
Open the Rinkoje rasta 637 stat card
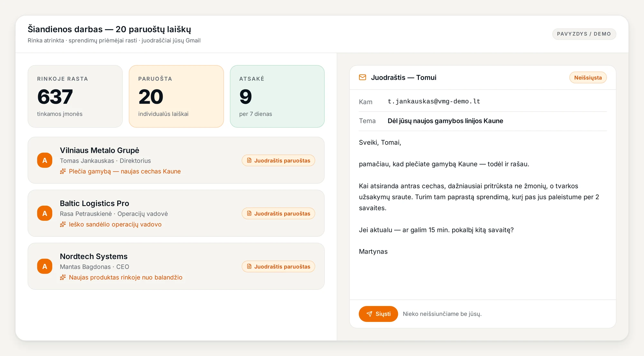(x=75, y=96)
